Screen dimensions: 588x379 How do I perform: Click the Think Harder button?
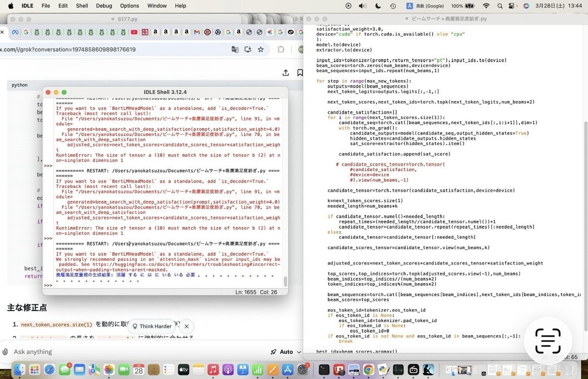(x=152, y=327)
